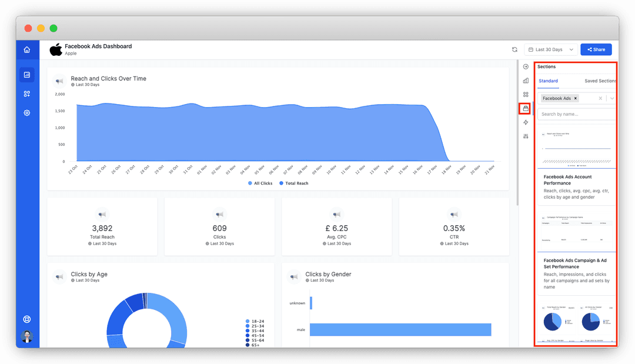
Task: Click the Share button
Action: (x=596, y=49)
